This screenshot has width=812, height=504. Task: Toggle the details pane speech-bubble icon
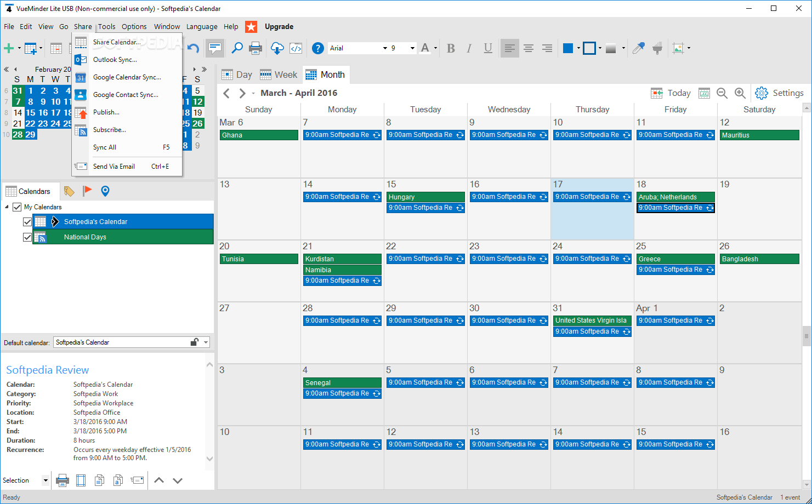[x=215, y=48]
